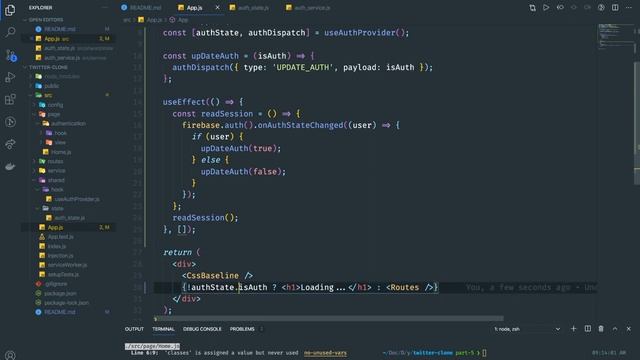The width and height of the screenshot is (640, 360).
Task: Switch to the TERMINAL panel tab
Action: pyautogui.click(x=163, y=329)
